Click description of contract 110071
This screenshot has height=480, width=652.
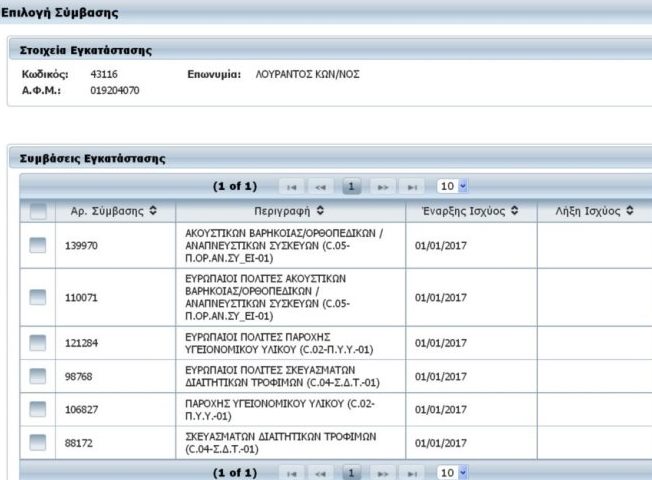[x=267, y=297]
